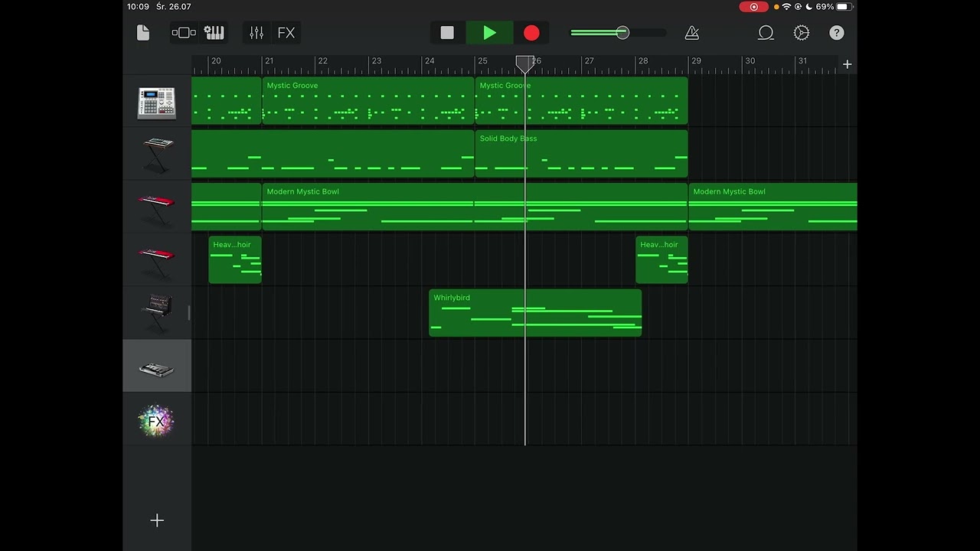Open My Songs document browser
980x551 pixels.
(x=143, y=33)
